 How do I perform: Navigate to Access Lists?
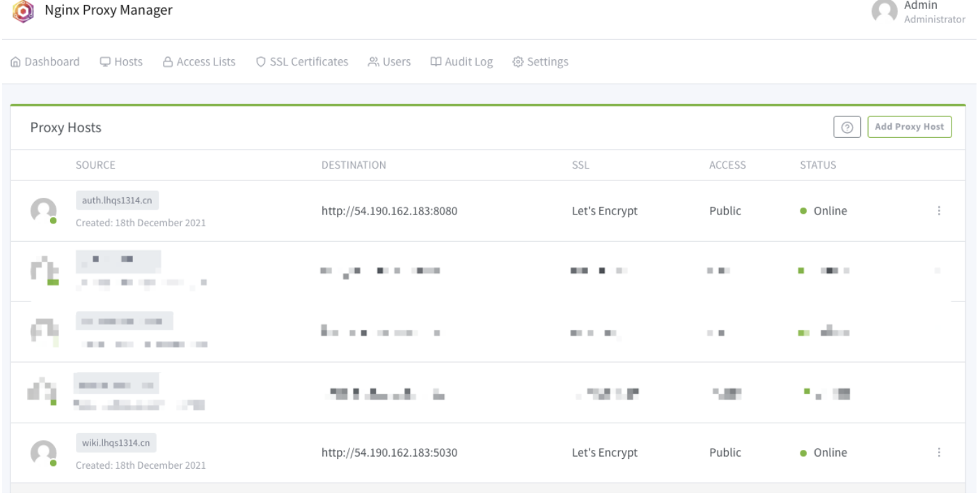coord(198,62)
